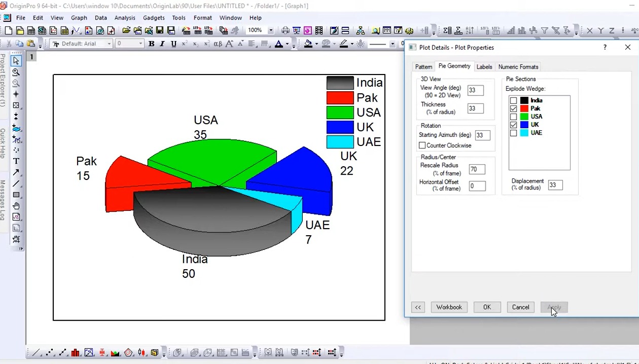The width and height of the screenshot is (639, 364).
Task: Click the column plot icon in bottom toolbar
Action: coord(76,352)
